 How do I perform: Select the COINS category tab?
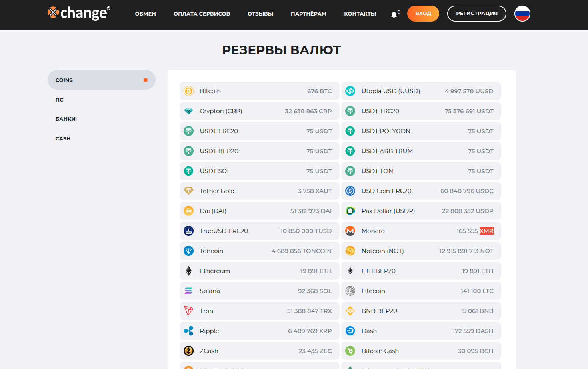[x=102, y=80]
